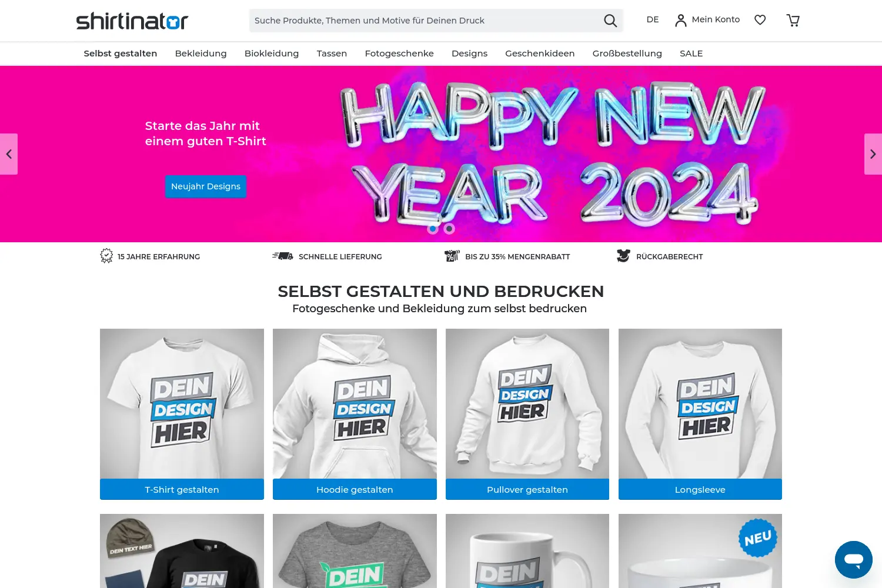The height and width of the screenshot is (588, 882).
Task: Open the wishlist heart icon
Action: [760, 20]
